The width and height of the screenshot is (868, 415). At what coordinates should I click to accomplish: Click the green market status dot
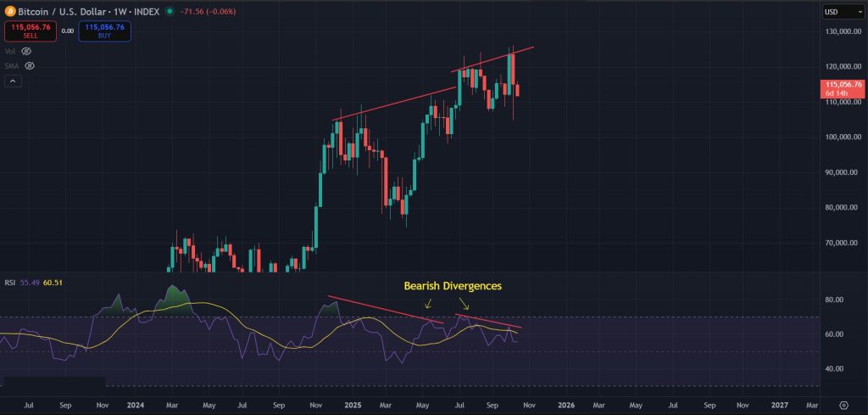point(170,11)
